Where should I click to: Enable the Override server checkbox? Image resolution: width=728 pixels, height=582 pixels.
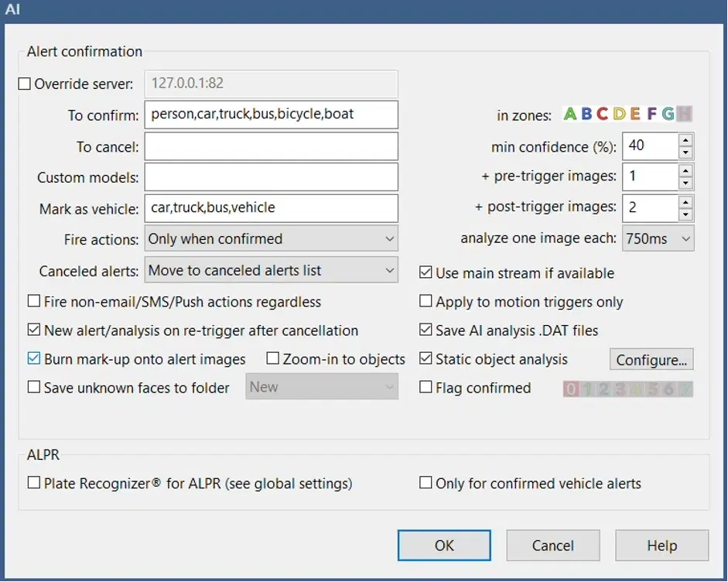[x=25, y=84]
